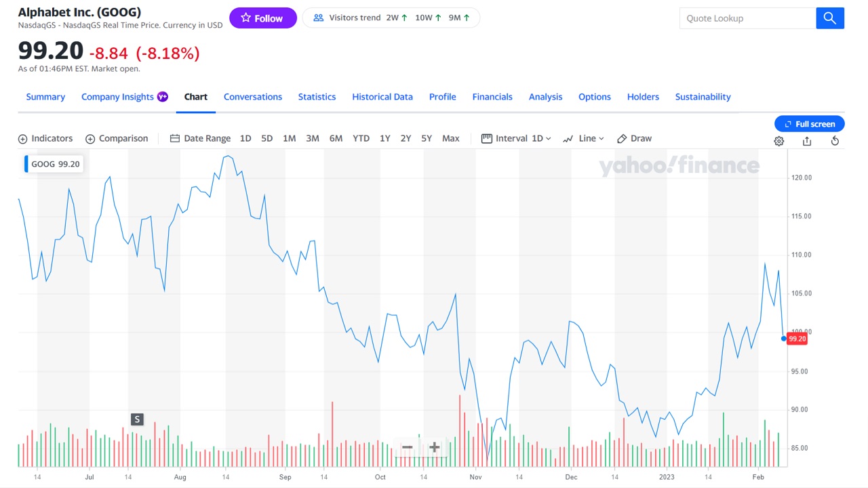The height and width of the screenshot is (488, 868).
Task: Select the 6M range
Action: coord(336,138)
